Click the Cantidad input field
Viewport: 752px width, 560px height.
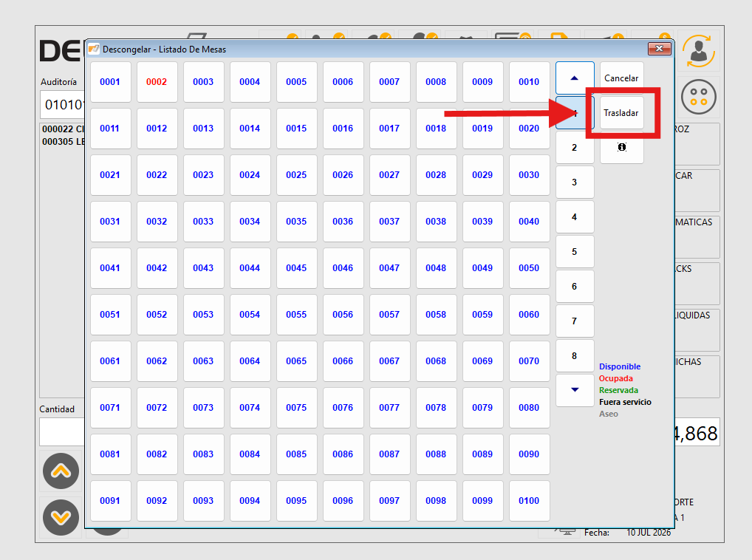point(62,431)
